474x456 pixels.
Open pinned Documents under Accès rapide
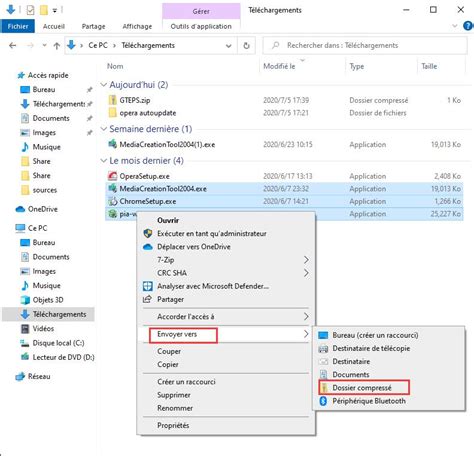point(51,118)
